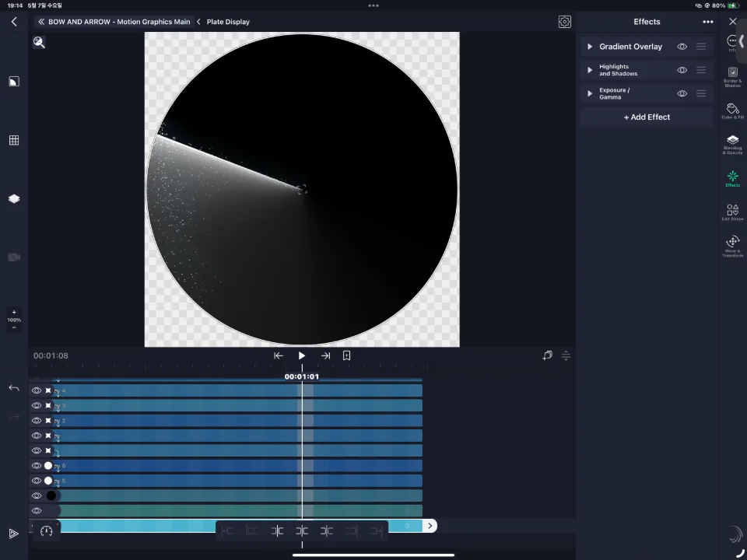Switch to Color & Fill tab

[733, 111]
